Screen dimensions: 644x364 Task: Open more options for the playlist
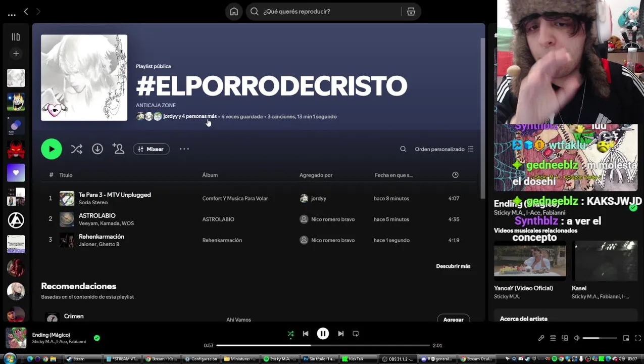click(x=184, y=149)
